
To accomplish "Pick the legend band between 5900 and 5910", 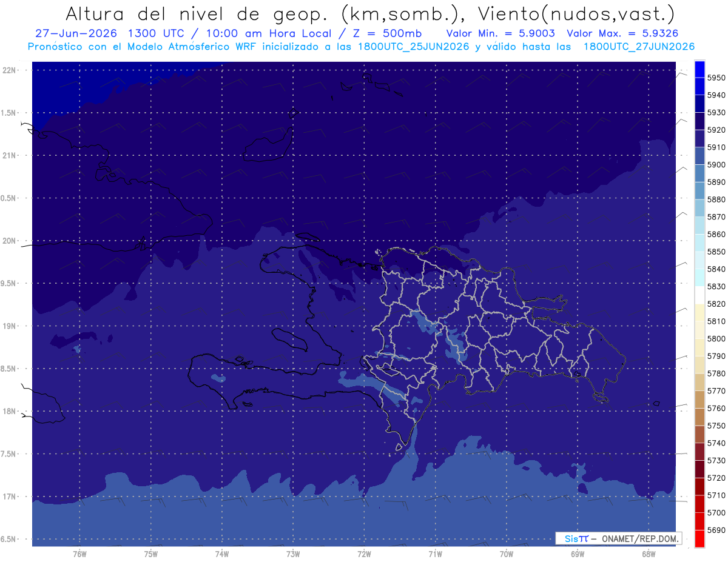I will [x=699, y=156].
